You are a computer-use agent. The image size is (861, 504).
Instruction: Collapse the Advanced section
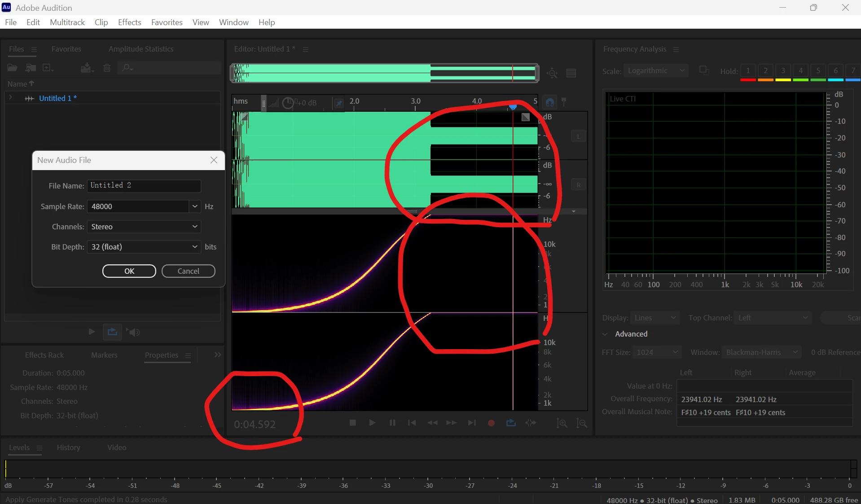tap(605, 334)
